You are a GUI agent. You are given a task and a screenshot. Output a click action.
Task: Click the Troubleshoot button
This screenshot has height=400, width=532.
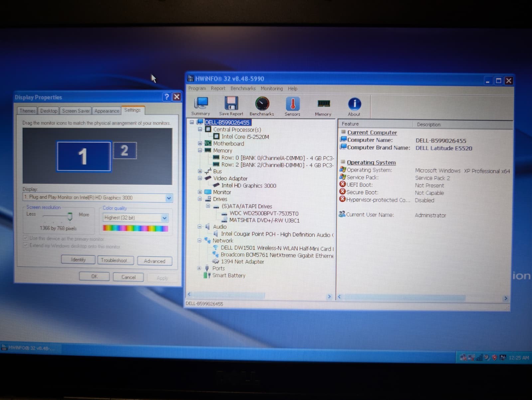116,260
